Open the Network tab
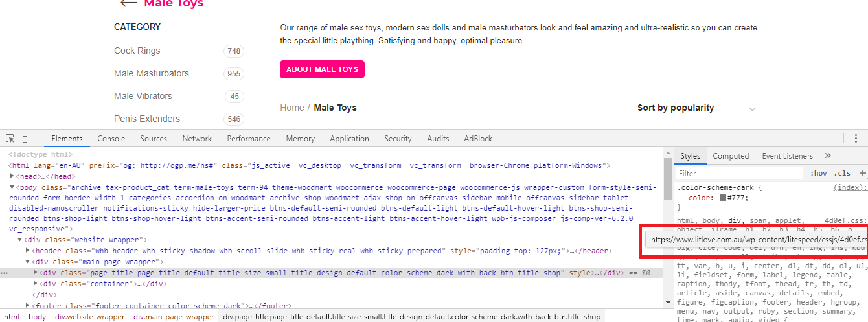This screenshot has width=868, height=322. point(197,139)
